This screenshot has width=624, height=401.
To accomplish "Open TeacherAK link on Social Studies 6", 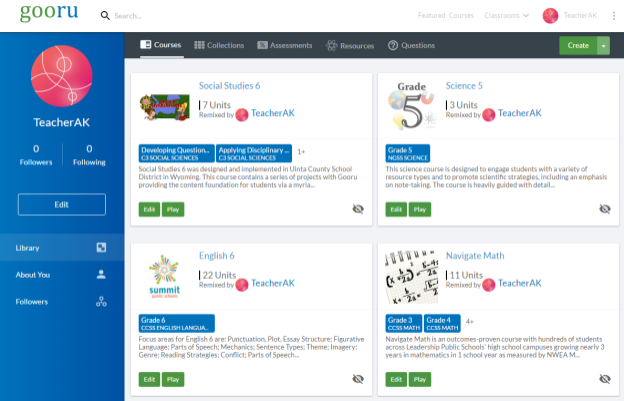I will [273, 113].
